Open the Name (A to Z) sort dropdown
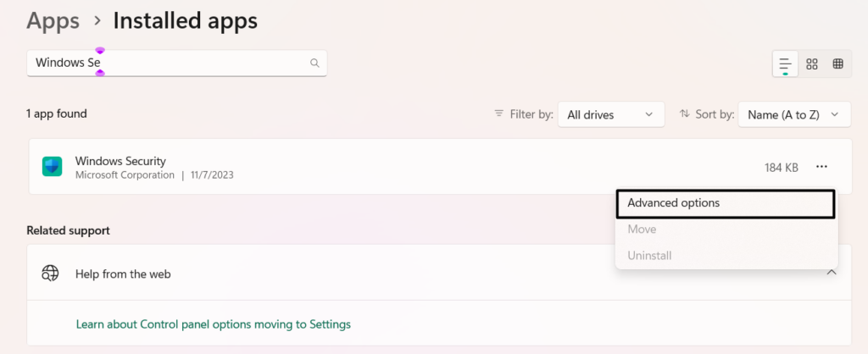Screen dimensions: 868x354 793,114
